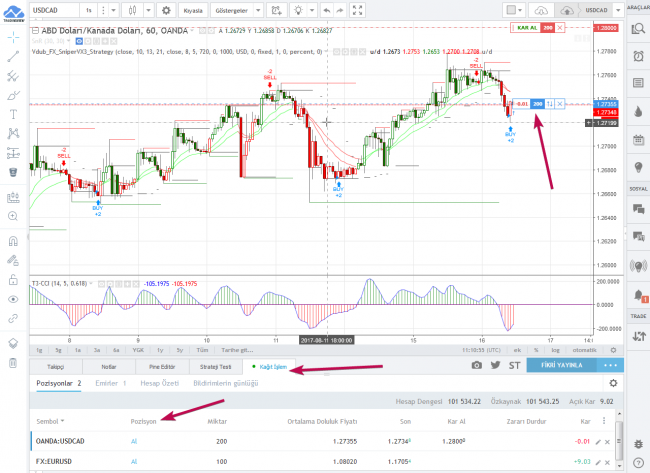Open chart properties gear in top toolbar
Screen dimensions: 650x473
tap(166, 10)
